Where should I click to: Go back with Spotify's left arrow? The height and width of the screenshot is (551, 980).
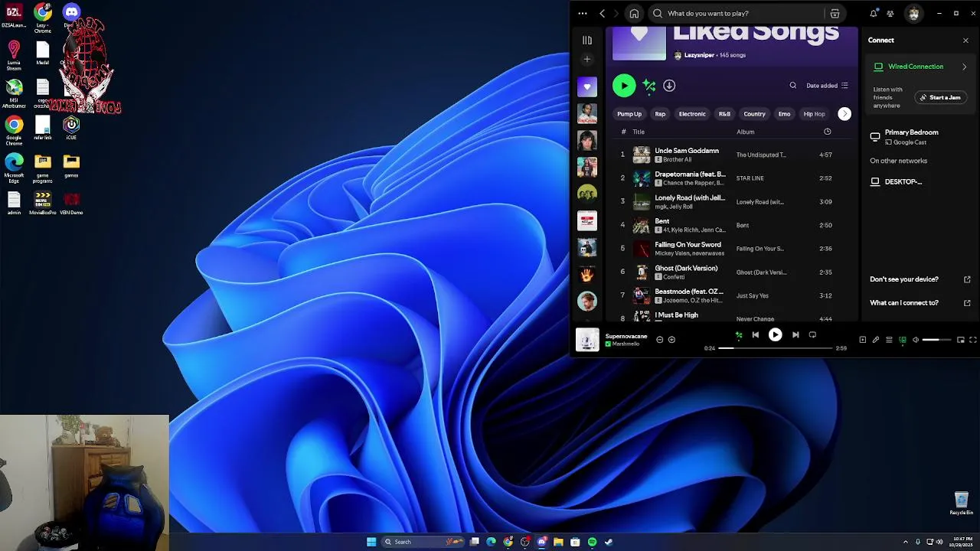[602, 13]
